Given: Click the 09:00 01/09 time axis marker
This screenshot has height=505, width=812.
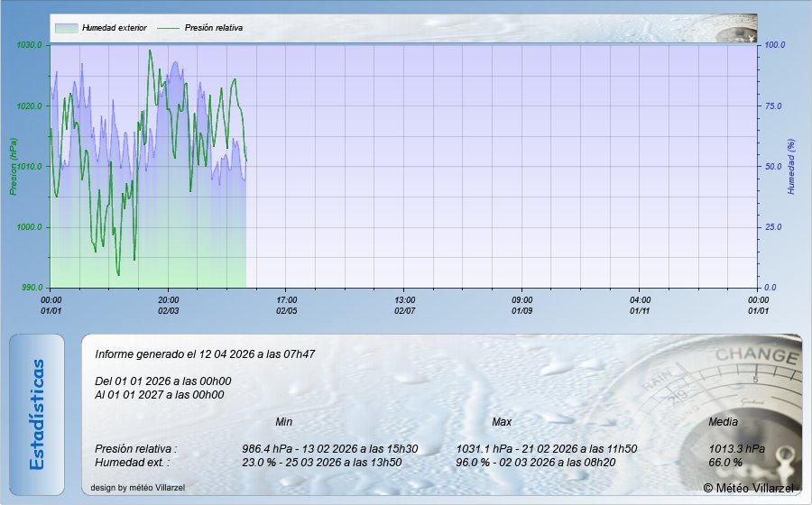Looking at the screenshot, I should pos(522,305).
